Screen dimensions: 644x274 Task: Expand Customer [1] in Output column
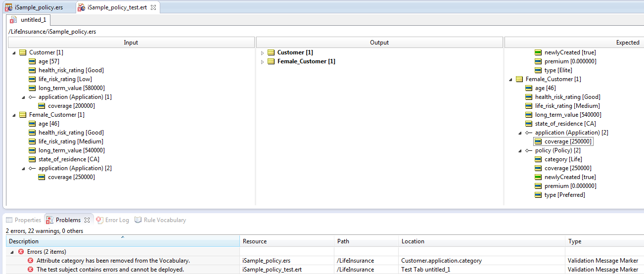pyautogui.click(x=263, y=52)
